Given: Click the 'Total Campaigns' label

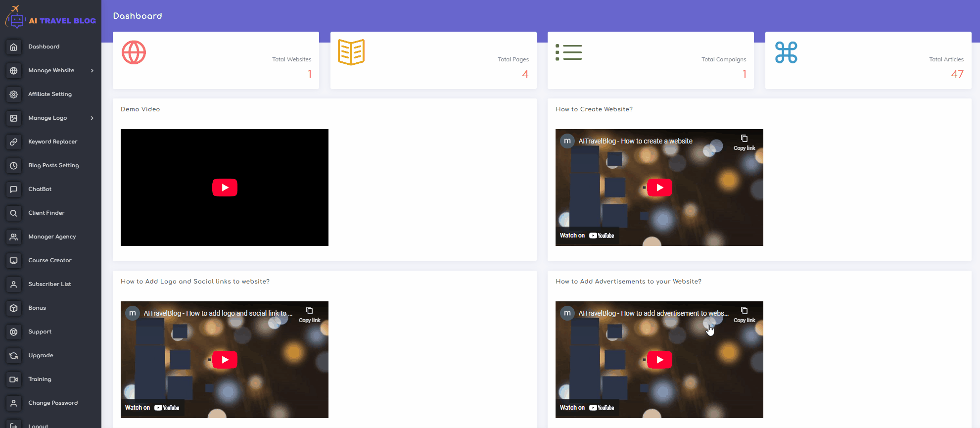Looking at the screenshot, I should coord(724,59).
